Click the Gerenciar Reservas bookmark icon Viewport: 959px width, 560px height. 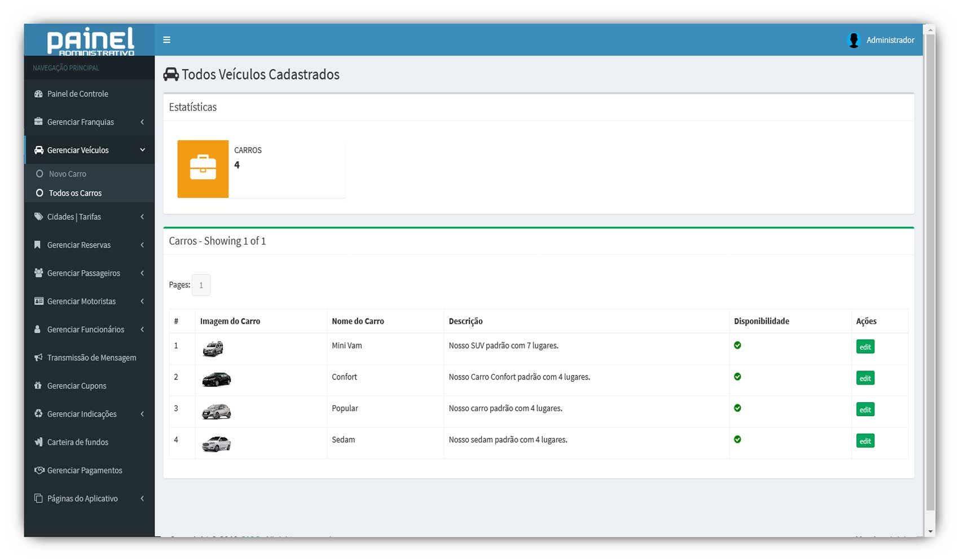(x=38, y=245)
